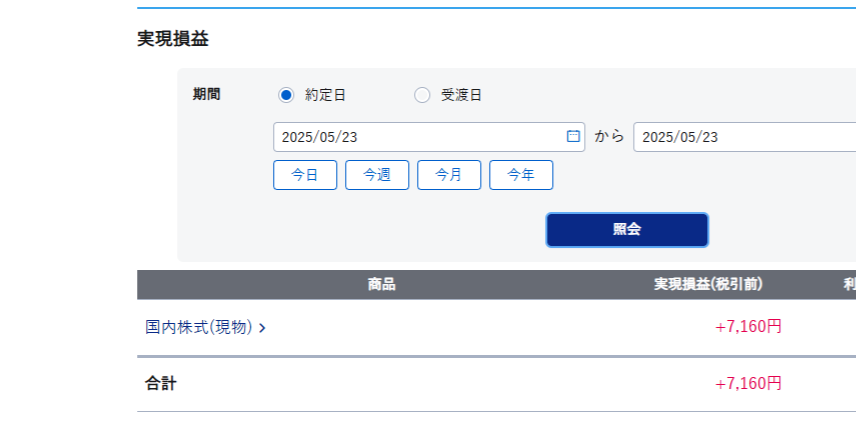
Task: Click the chevron next to 国内株式(現物)
Action: tap(262, 328)
